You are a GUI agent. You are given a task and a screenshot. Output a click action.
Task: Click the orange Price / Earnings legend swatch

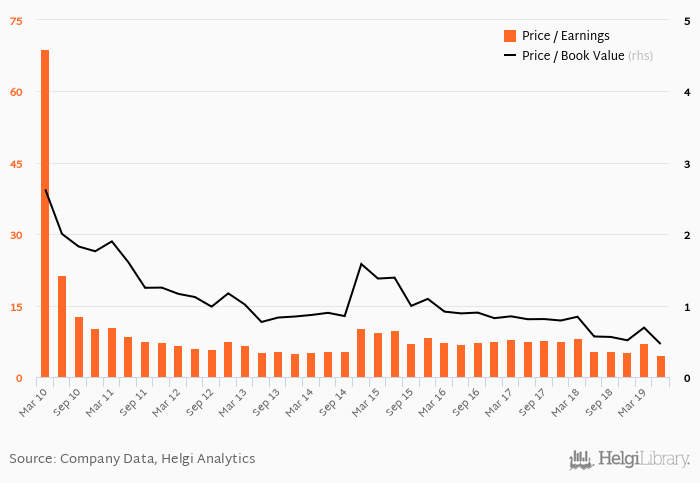(x=510, y=35)
